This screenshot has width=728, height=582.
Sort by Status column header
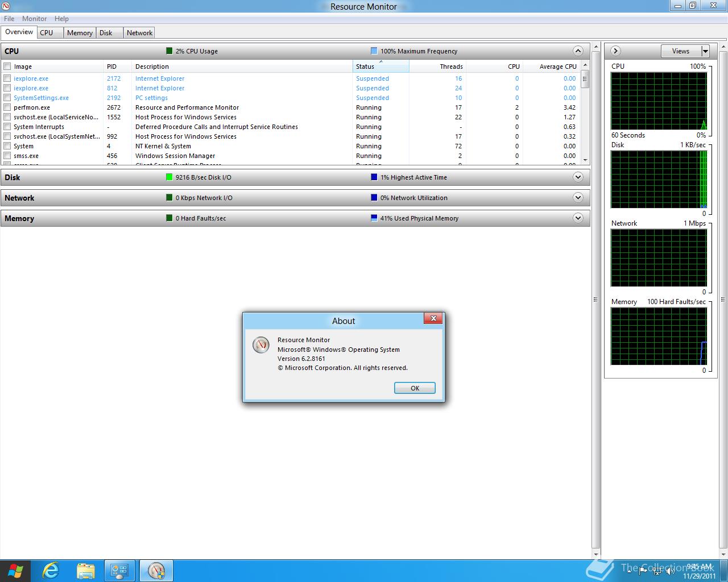(380, 66)
